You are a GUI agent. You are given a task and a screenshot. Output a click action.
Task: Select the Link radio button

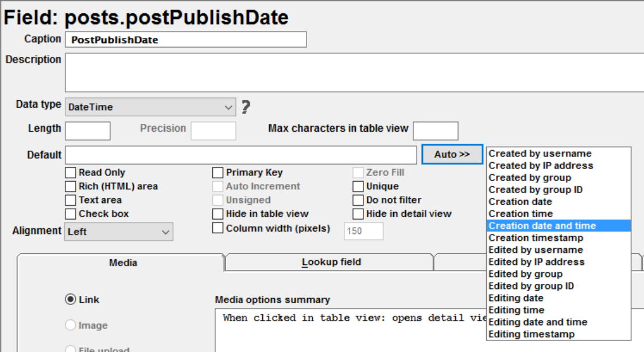pos(71,299)
